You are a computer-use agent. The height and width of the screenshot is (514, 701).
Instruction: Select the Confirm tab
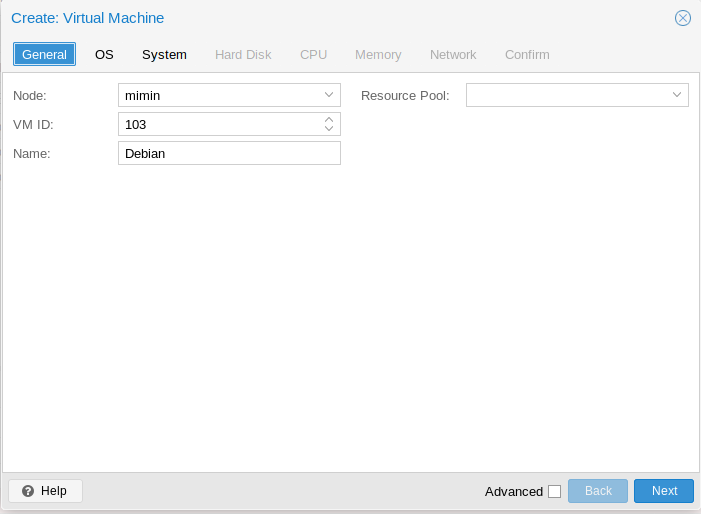point(527,55)
